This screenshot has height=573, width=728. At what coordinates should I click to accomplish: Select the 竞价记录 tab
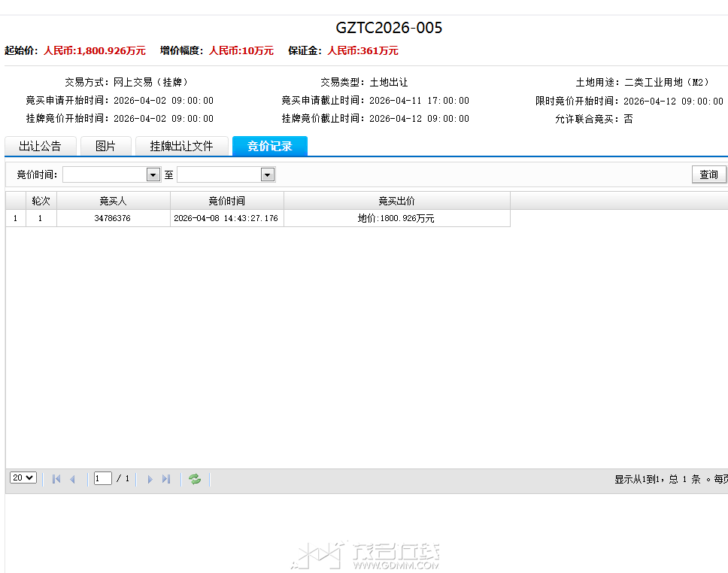coord(269,146)
